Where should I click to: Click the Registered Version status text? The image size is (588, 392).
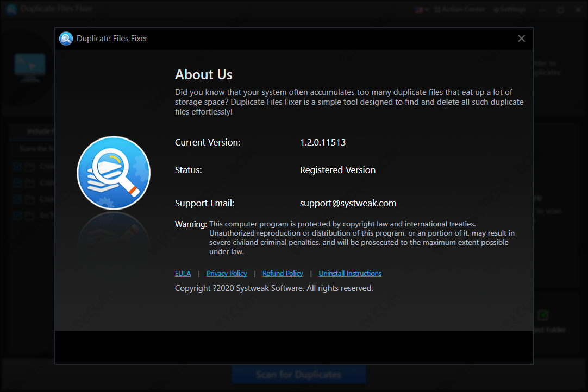(337, 170)
